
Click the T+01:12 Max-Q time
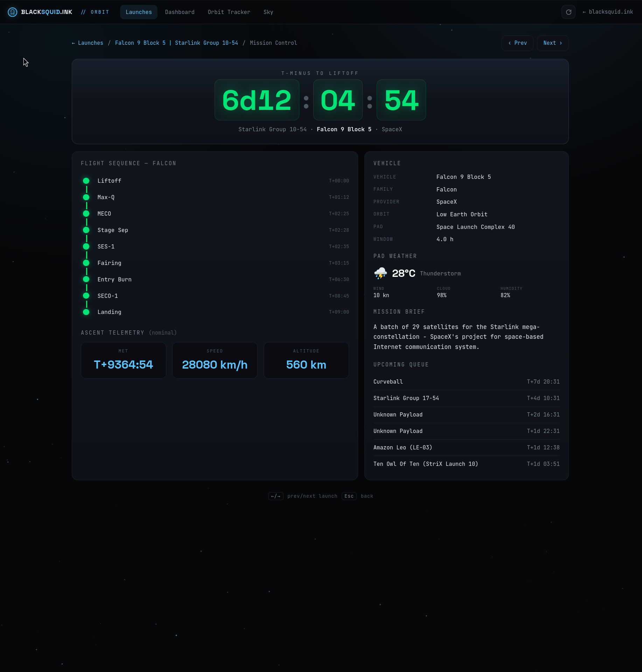click(x=339, y=197)
